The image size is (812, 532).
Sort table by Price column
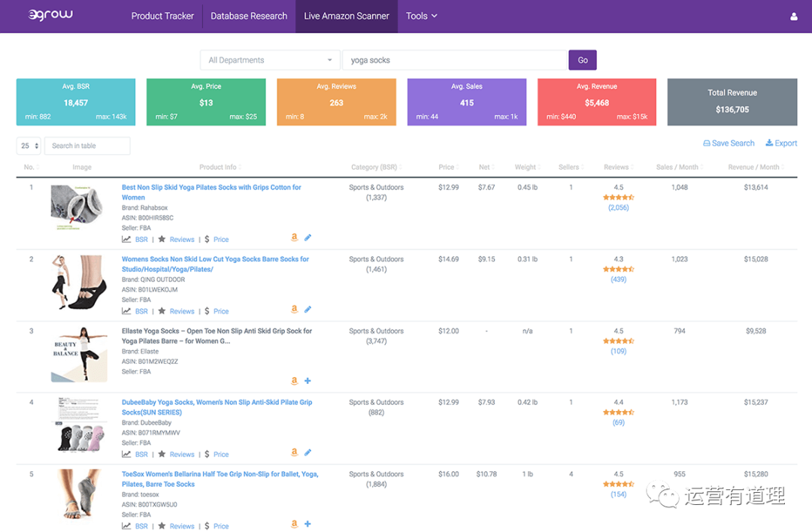(448, 167)
